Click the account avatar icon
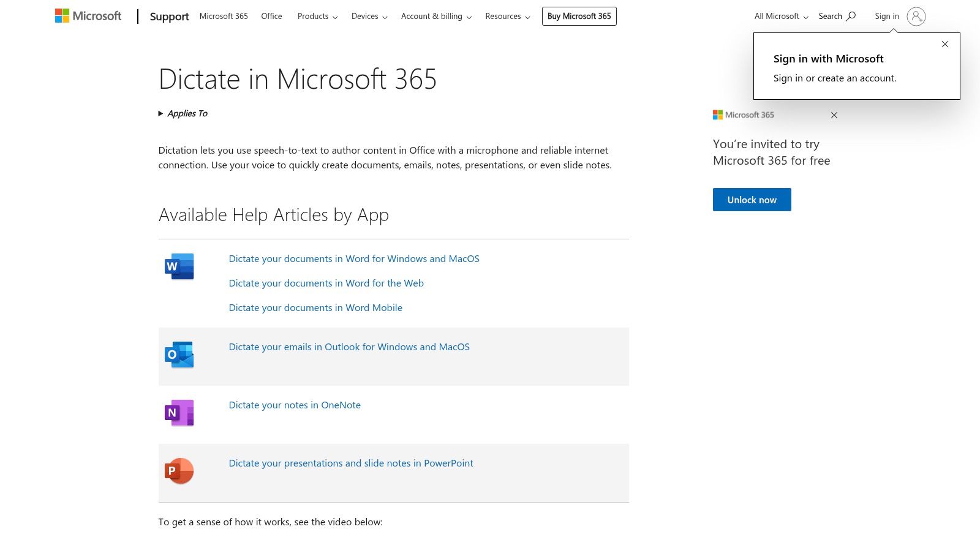Image resolution: width=980 pixels, height=551 pixels. (916, 17)
